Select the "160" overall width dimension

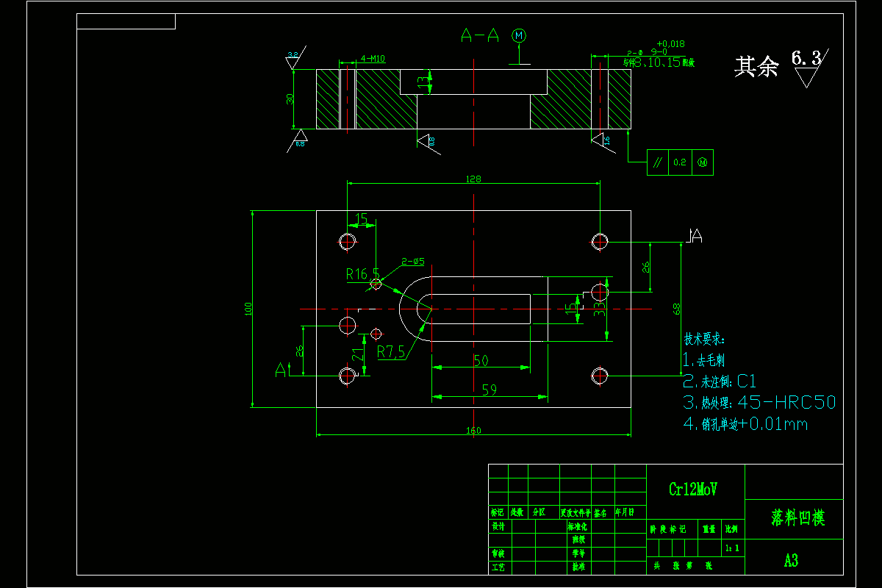[473, 431]
